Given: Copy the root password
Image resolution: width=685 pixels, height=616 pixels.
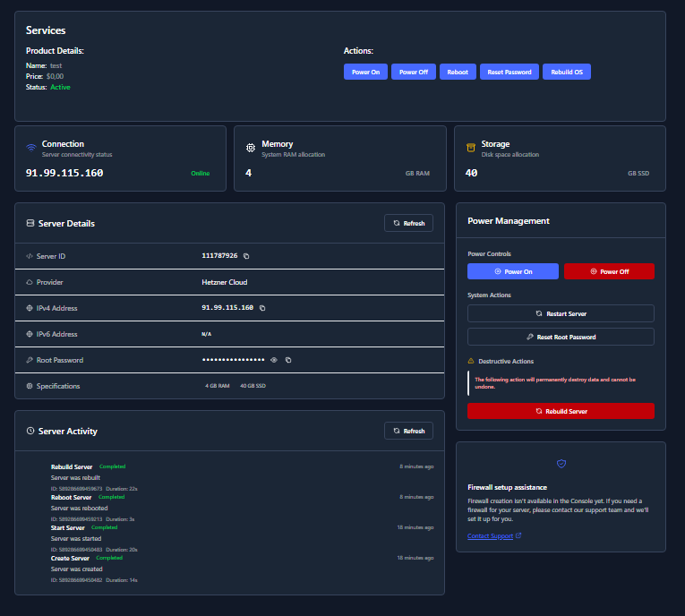Looking at the screenshot, I should pos(288,360).
